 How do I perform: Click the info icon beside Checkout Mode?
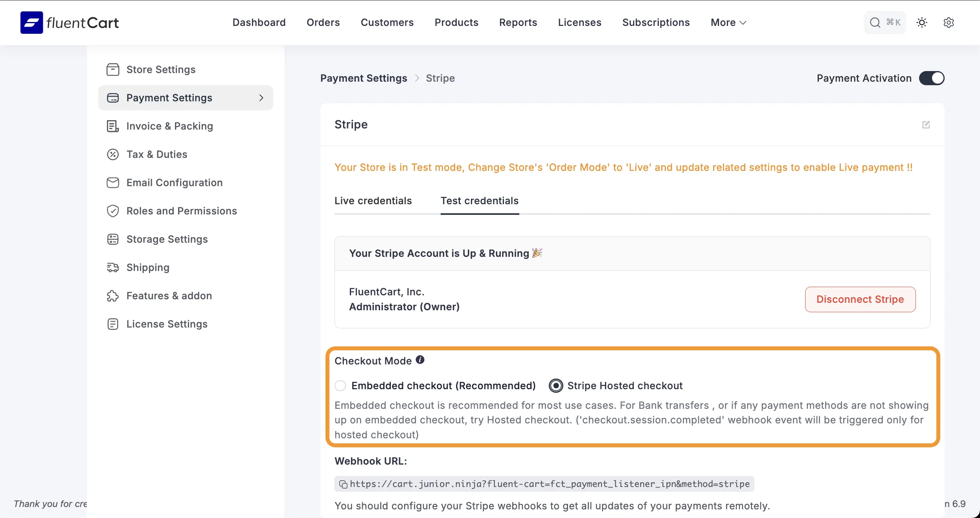(x=419, y=359)
